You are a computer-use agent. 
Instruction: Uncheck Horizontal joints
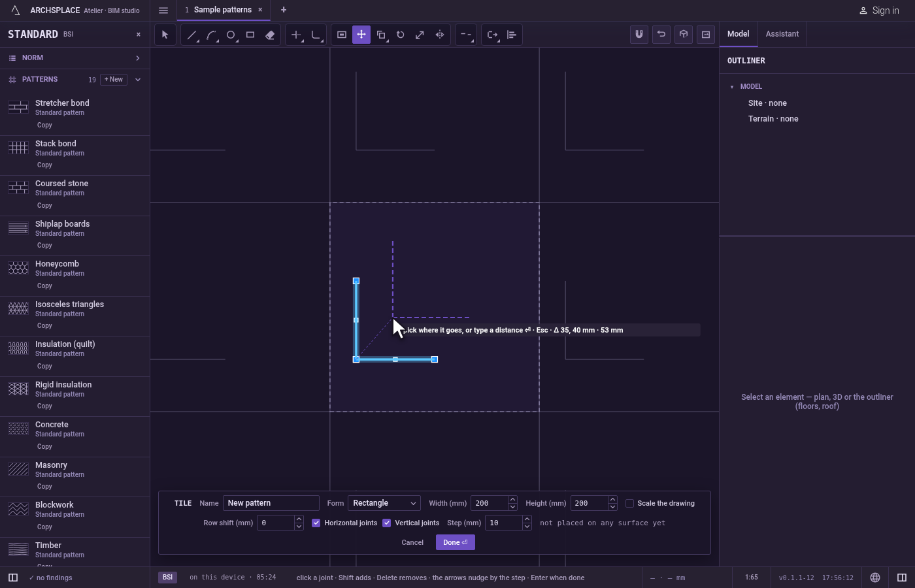[316, 523]
